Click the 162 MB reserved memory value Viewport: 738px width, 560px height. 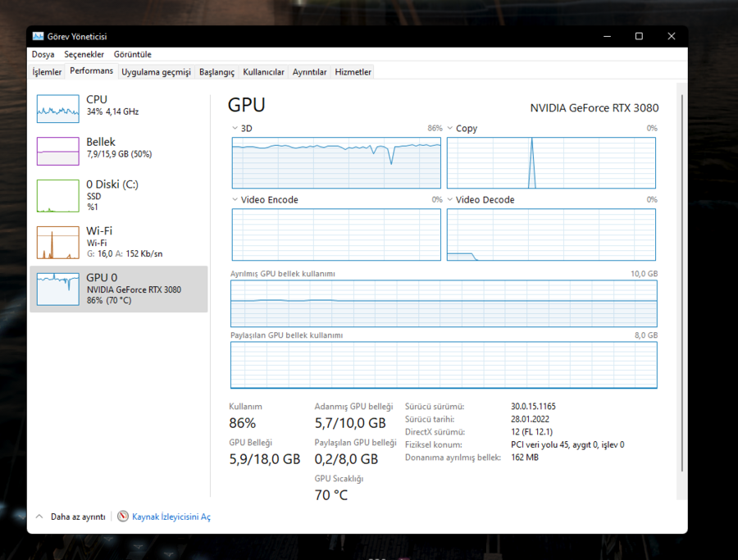tap(525, 457)
